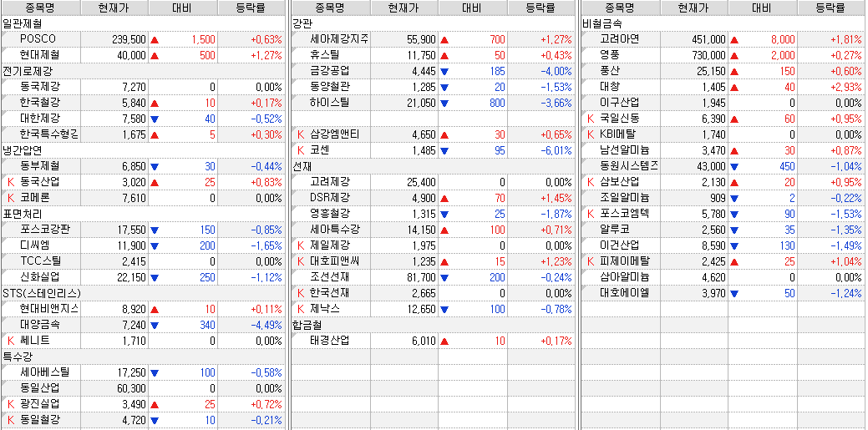Screen dimensions: 868x430
Task: Select the 대호에이엘 stock name
Action: coord(625,293)
